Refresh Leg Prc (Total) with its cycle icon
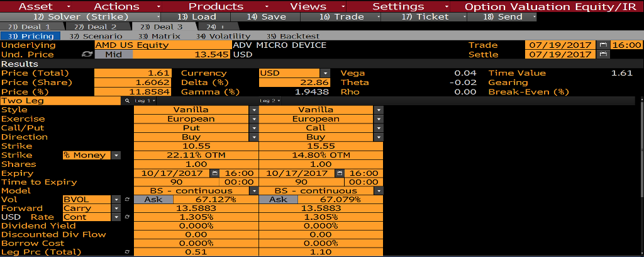The width and height of the screenshot is (644, 257). coord(127,252)
